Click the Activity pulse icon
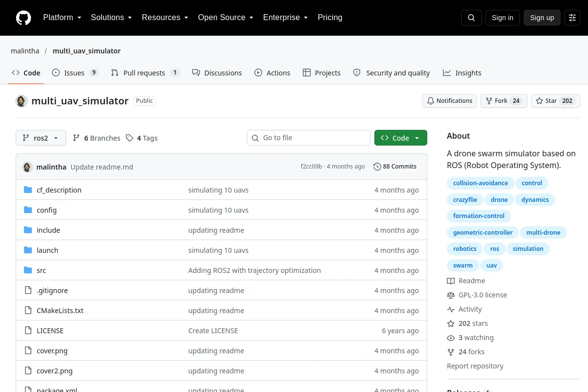Viewport: 588px width, 392px height. [451, 309]
